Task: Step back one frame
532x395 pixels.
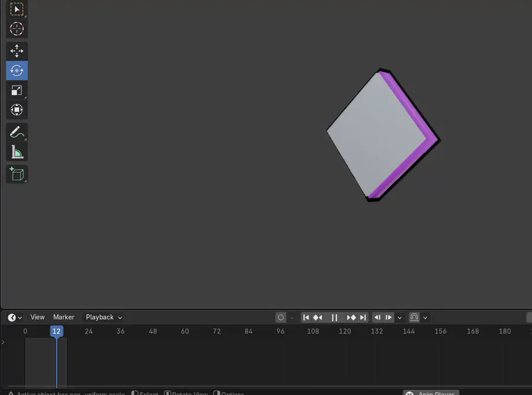Action: tap(377, 318)
